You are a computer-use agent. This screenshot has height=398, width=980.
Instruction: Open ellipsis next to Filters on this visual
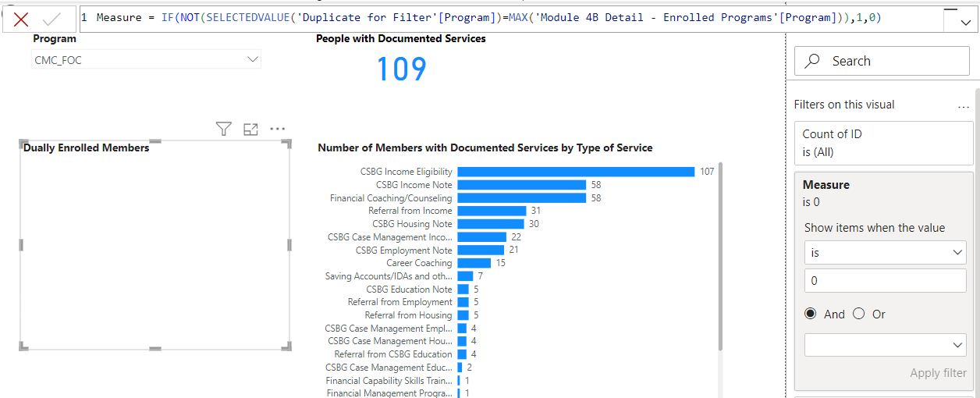(x=964, y=105)
